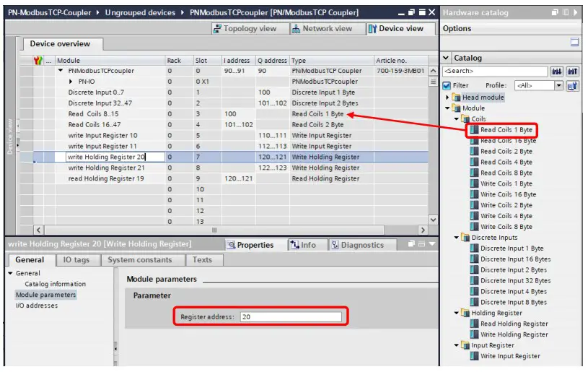
Task: Expand the PN-IO row
Action: [x=71, y=82]
